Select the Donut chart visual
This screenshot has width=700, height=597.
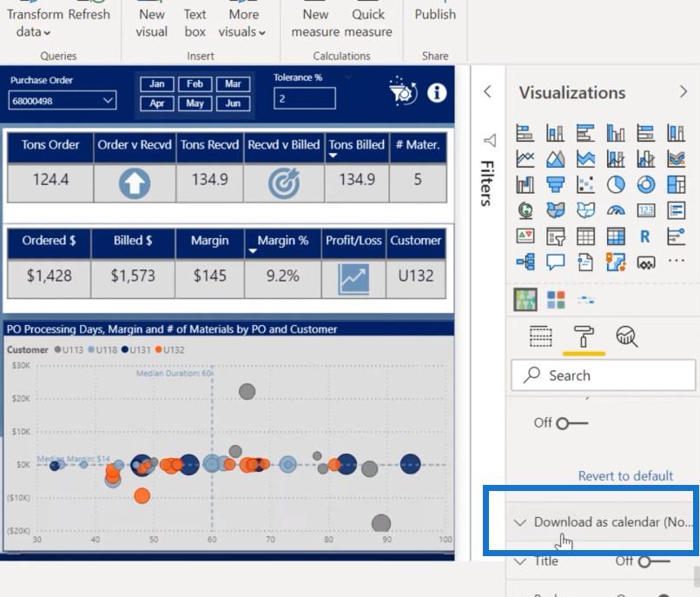(646, 184)
